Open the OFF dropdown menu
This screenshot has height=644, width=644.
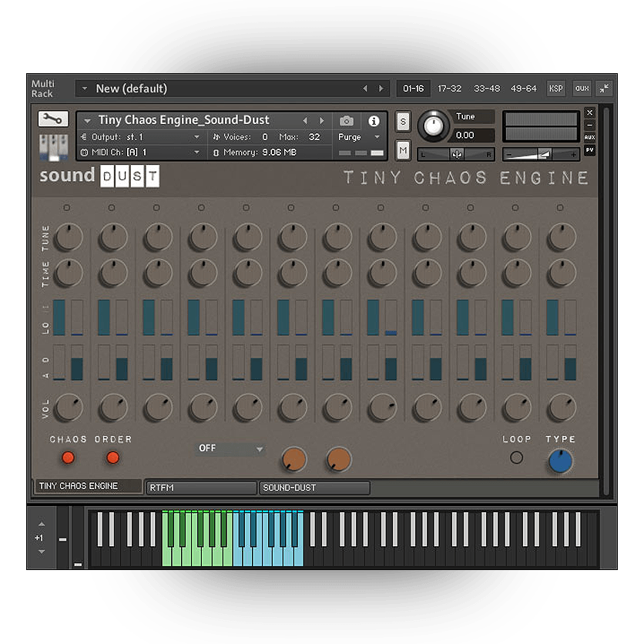230,448
